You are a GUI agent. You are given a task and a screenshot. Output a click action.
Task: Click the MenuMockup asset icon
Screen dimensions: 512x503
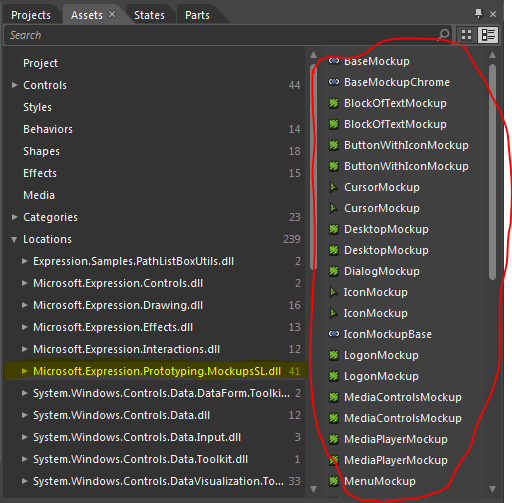pos(334,481)
